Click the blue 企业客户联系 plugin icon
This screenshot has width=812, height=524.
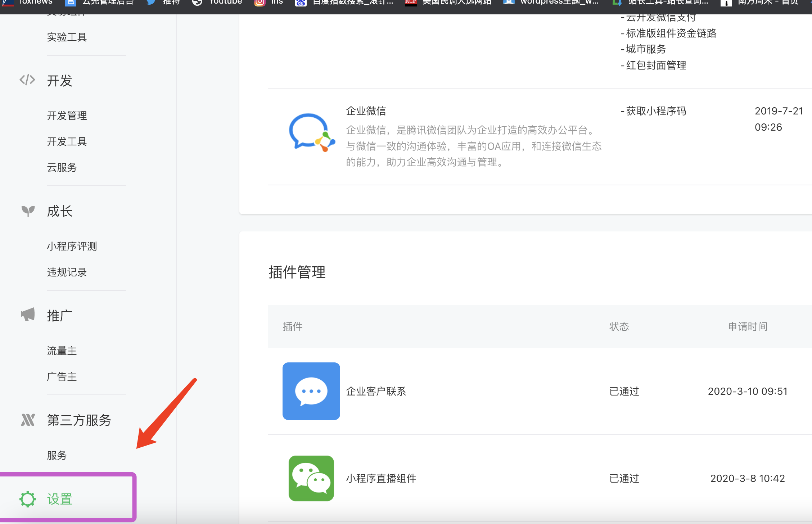[311, 391]
